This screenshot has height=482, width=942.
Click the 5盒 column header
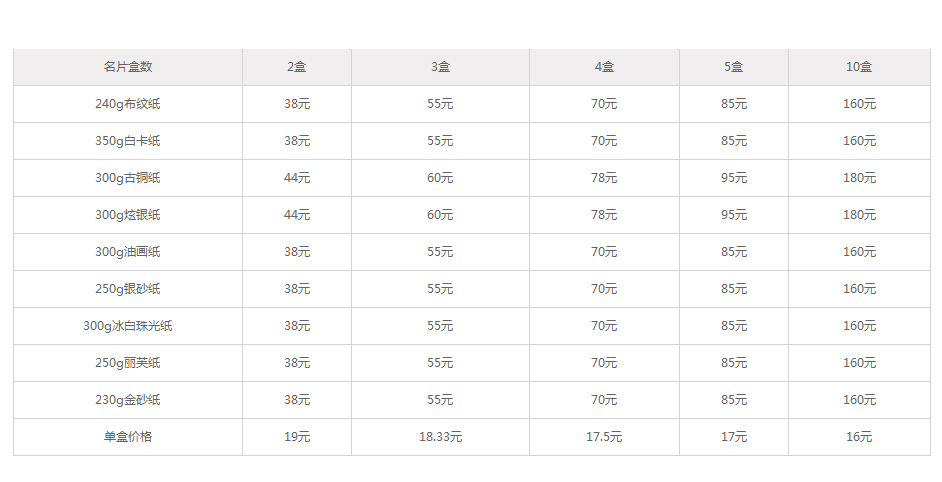[734, 67]
